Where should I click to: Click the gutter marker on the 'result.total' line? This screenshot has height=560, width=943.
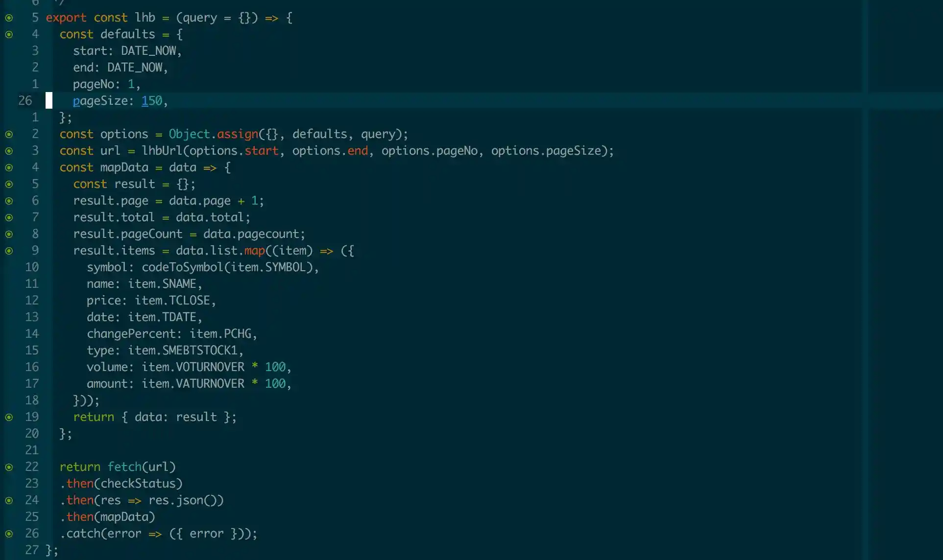9,218
